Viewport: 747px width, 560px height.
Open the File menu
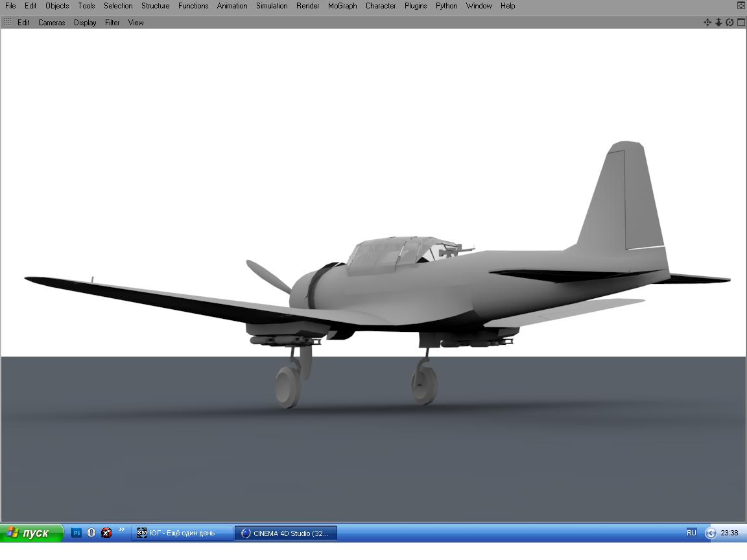pyautogui.click(x=10, y=6)
